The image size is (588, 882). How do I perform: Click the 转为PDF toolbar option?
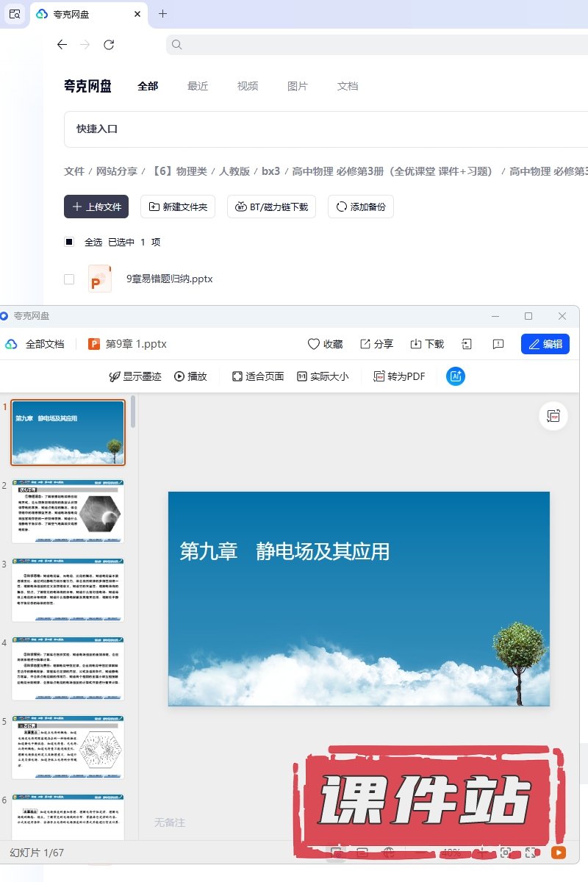click(x=399, y=376)
